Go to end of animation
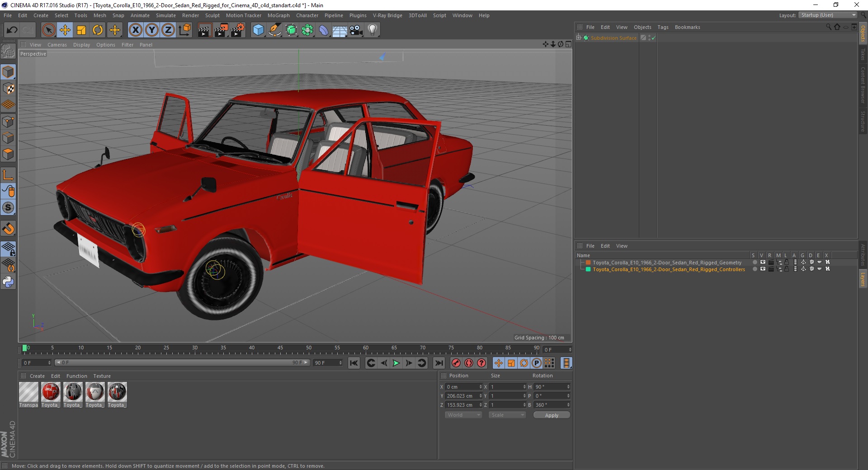 click(x=439, y=363)
